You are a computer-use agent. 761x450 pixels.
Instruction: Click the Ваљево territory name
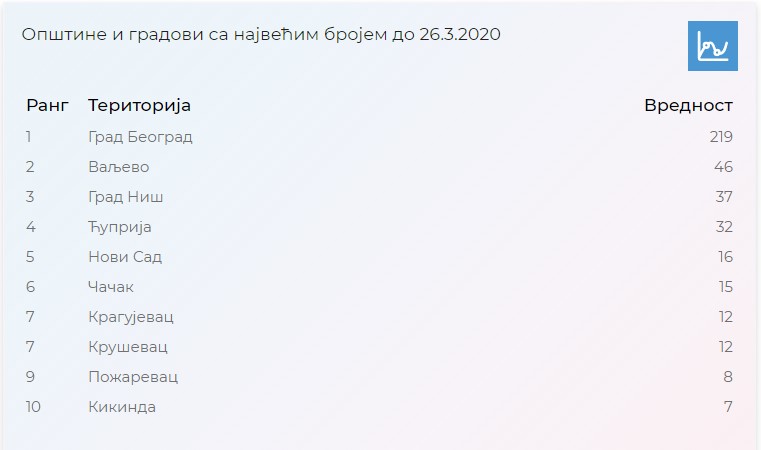point(118,167)
